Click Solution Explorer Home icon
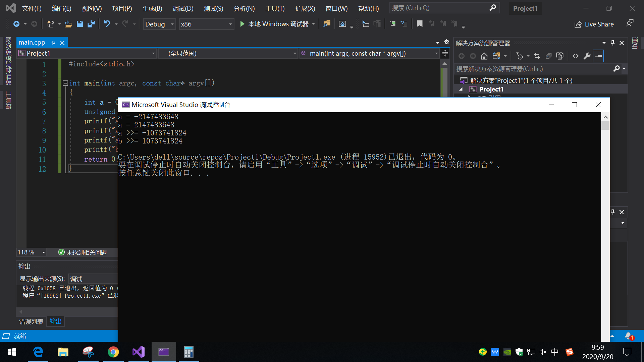The image size is (644, 362). pyautogui.click(x=484, y=56)
